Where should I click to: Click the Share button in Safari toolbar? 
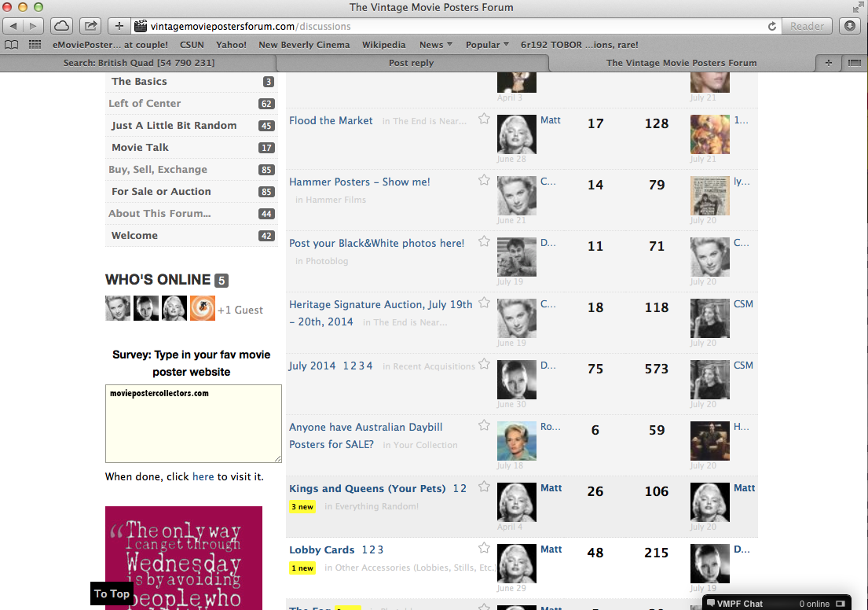91,26
